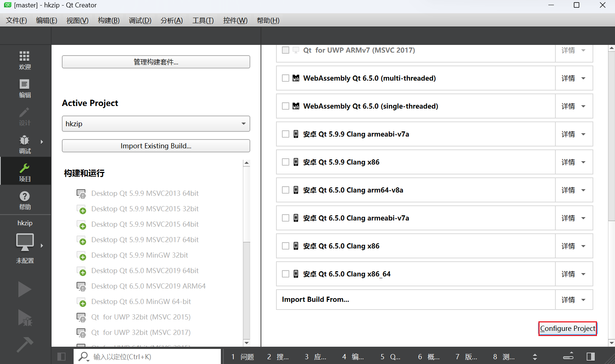
Task: Expand details for Android Qt 6.5.0 Clang x86_64
Action: tap(574, 274)
